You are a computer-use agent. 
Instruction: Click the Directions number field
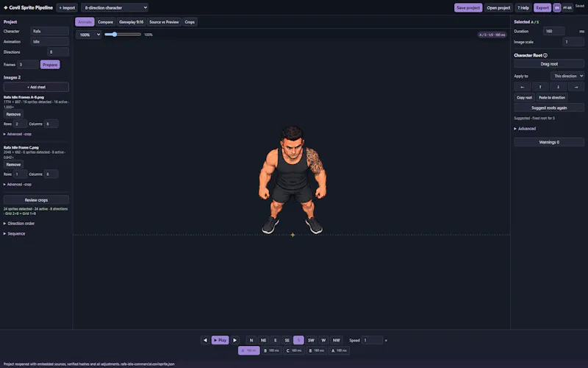(x=58, y=52)
